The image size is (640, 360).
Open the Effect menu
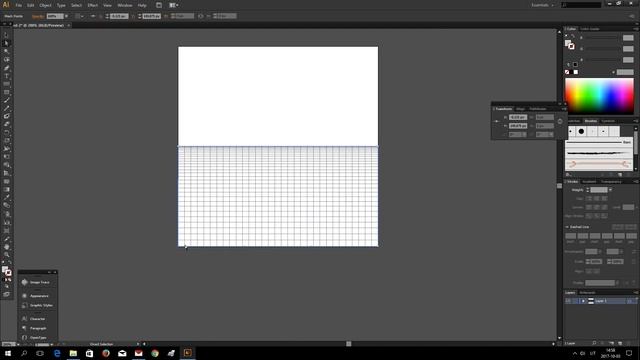coord(93,5)
